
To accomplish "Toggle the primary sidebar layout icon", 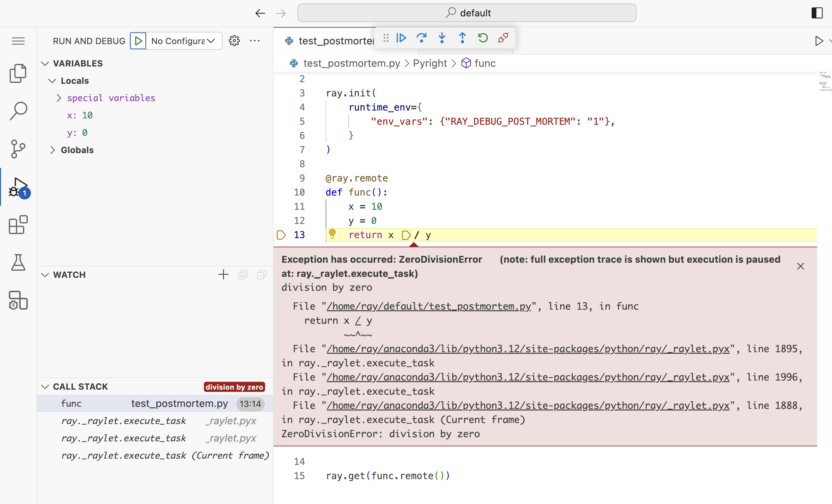I will pos(817,13).
